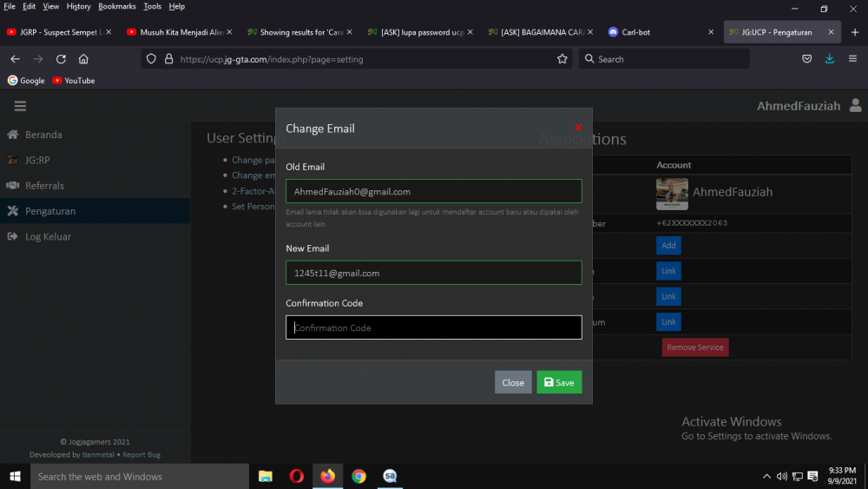Open the tianmetal developer link
The image size is (868, 489).
coord(98,454)
